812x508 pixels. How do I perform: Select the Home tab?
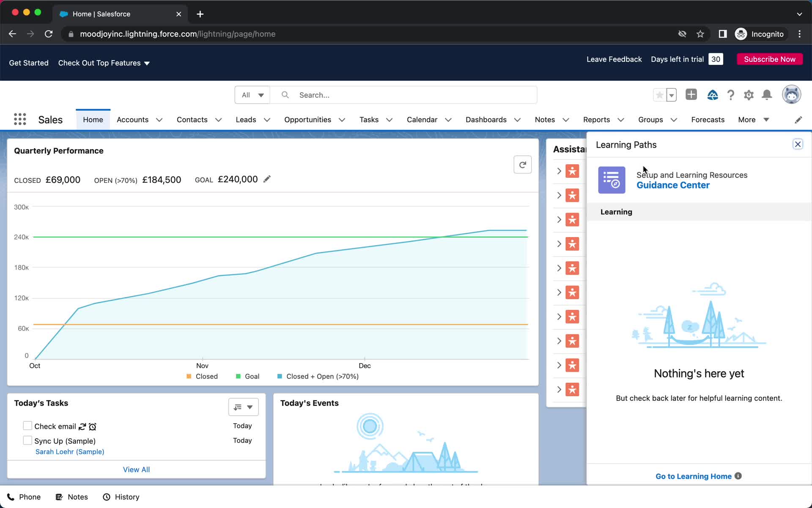93,120
